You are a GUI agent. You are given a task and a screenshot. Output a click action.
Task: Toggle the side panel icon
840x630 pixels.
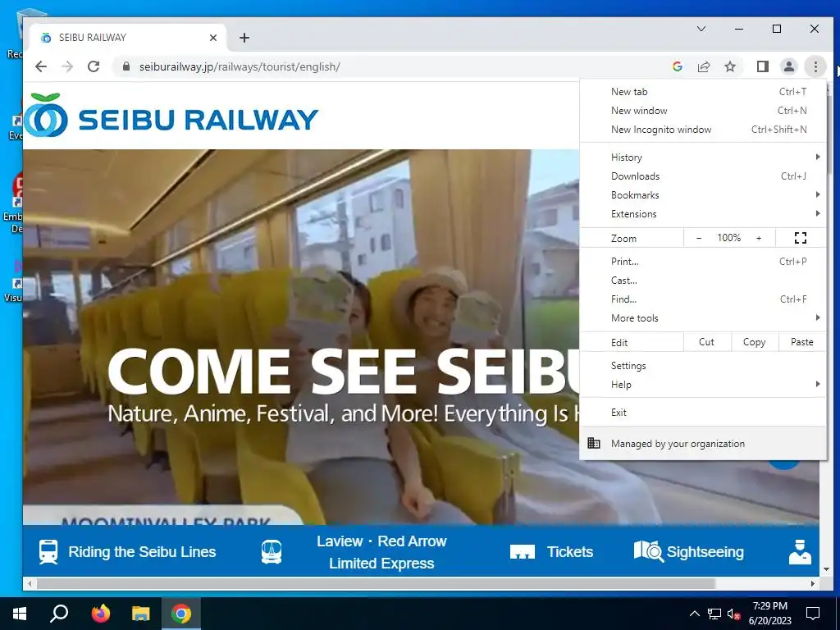[x=762, y=66]
